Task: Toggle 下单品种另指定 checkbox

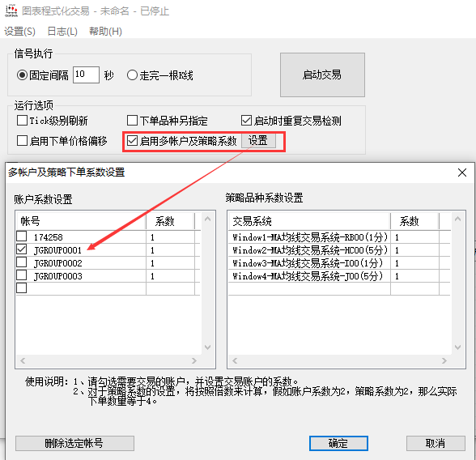Action: tap(133, 120)
